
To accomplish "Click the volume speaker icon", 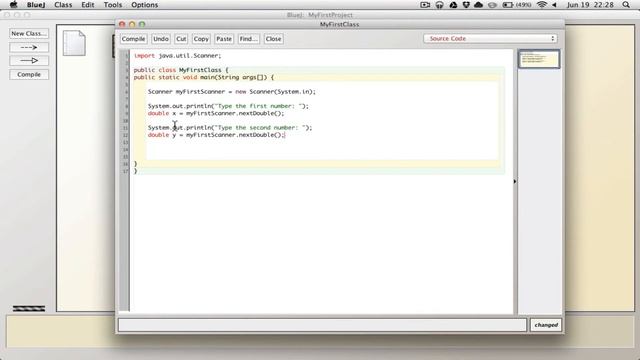I will tap(554, 5).
